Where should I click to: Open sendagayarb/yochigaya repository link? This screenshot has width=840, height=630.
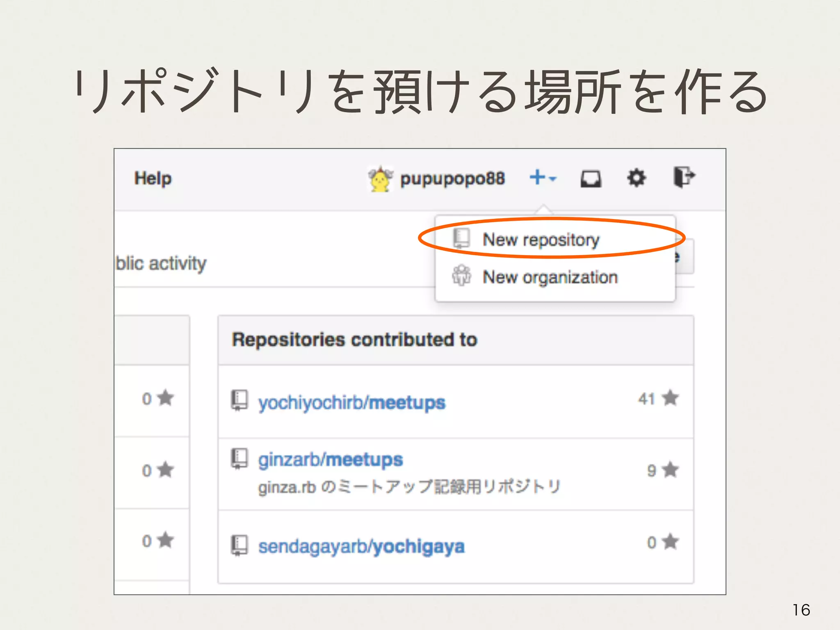click(361, 546)
